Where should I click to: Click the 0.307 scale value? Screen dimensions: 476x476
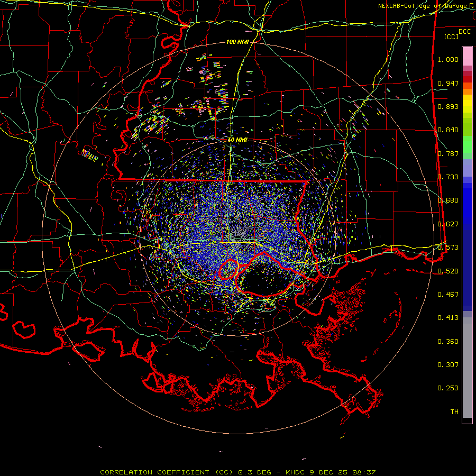(x=448, y=365)
